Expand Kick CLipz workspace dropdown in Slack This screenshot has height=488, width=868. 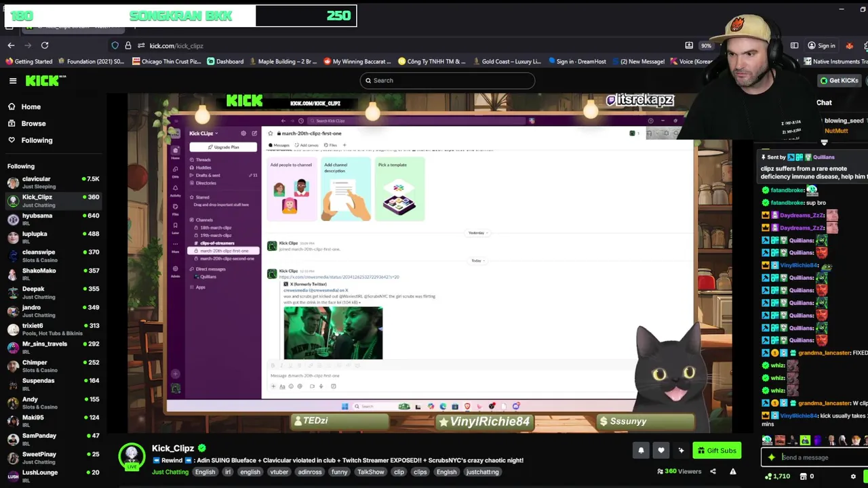pos(203,134)
